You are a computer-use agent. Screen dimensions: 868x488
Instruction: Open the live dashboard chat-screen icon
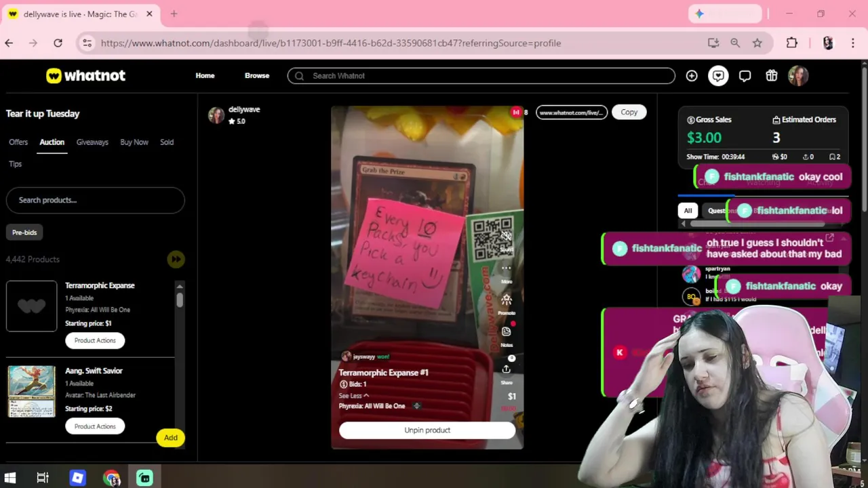tap(718, 76)
